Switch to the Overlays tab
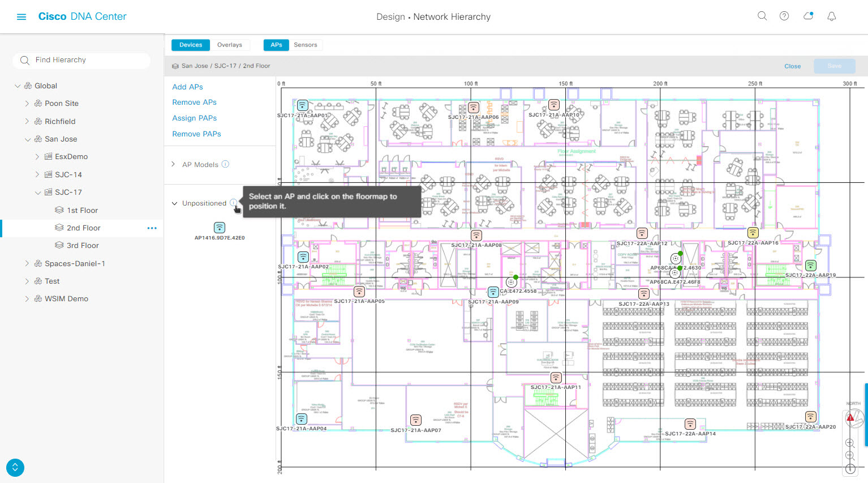This screenshot has width=868, height=483. pyautogui.click(x=229, y=45)
